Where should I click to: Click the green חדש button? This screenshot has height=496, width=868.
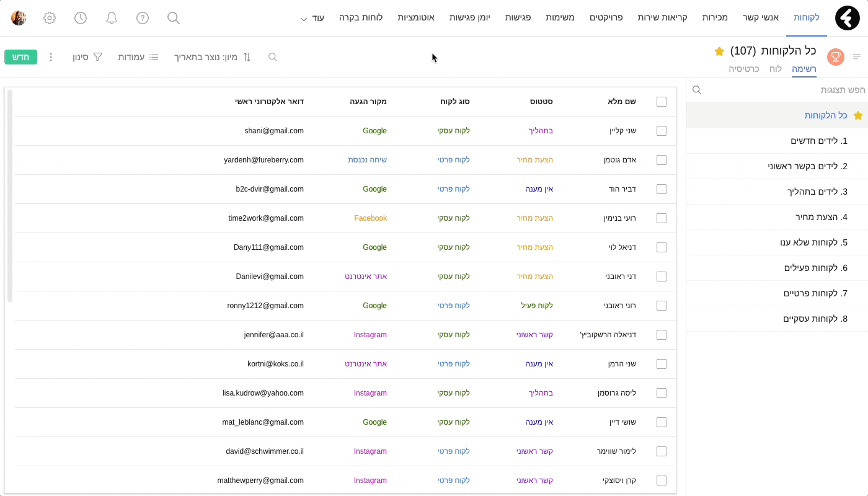click(20, 57)
